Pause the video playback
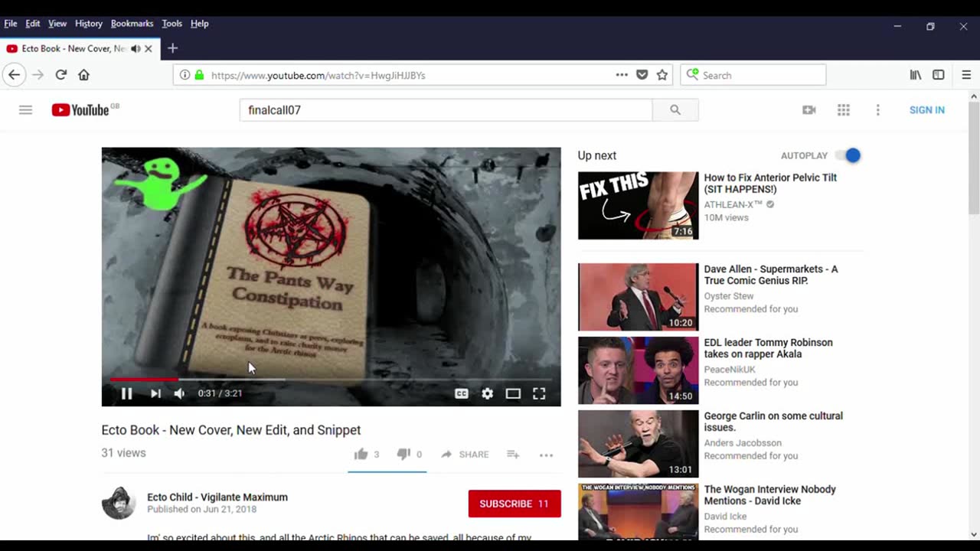 point(127,393)
